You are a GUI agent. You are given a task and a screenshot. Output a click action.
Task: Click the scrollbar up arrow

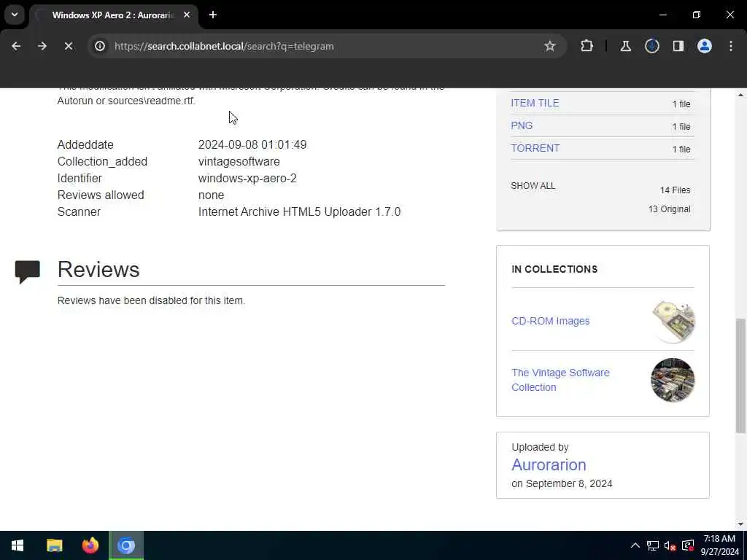pos(740,95)
